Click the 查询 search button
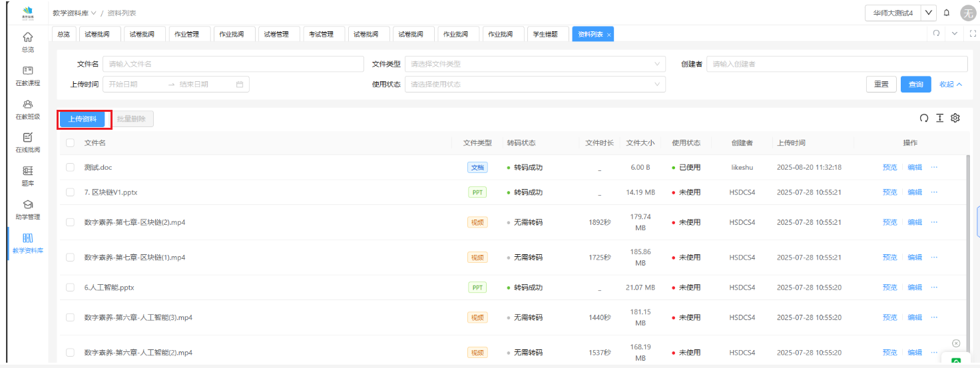This screenshot has width=980, height=368. click(x=915, y=85)
